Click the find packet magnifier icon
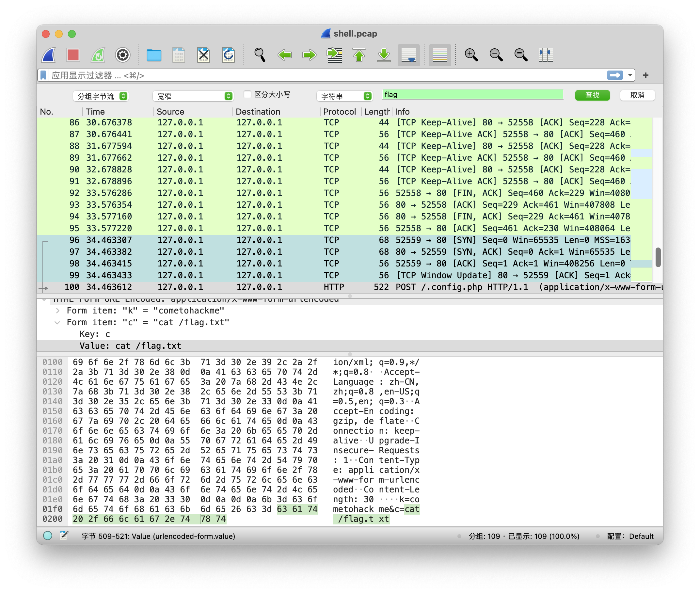 click(260, 55)
